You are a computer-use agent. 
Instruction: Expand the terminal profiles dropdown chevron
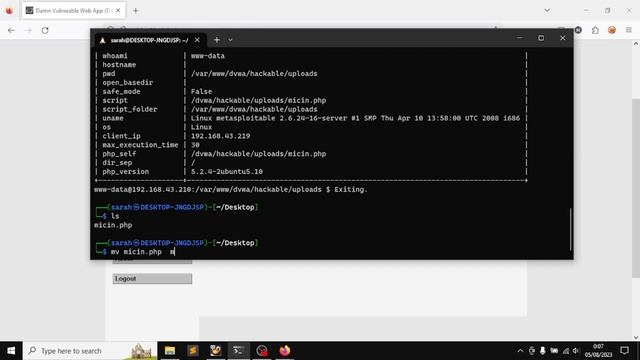(230, 40)
